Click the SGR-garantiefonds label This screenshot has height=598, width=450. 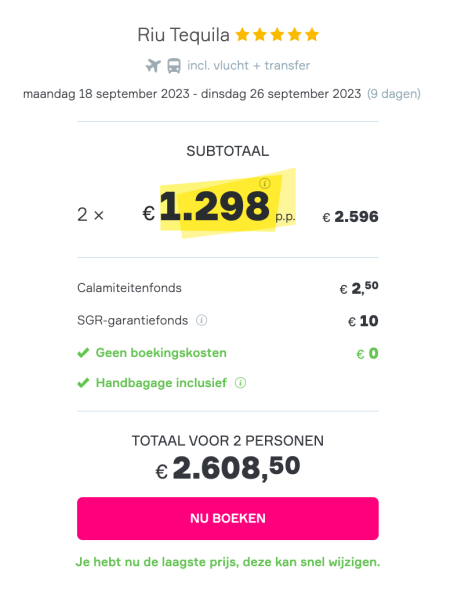tap(132, 320)
